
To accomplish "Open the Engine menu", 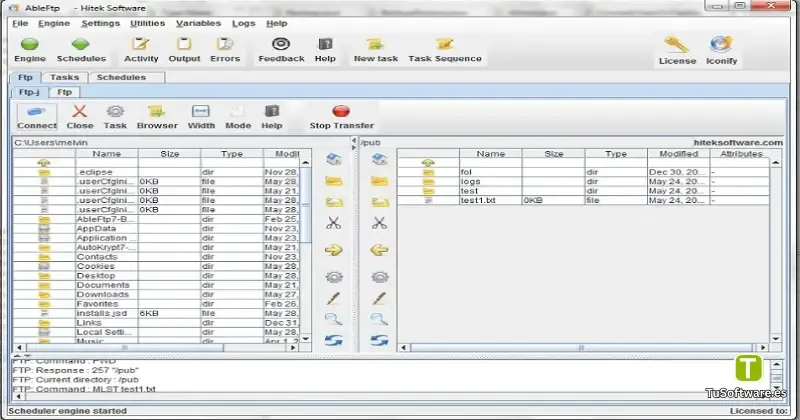I will click(x=54, y=23).
